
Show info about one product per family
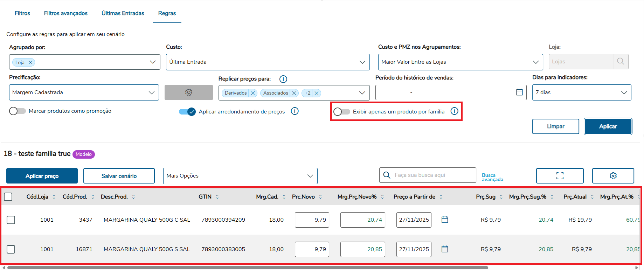454,111
